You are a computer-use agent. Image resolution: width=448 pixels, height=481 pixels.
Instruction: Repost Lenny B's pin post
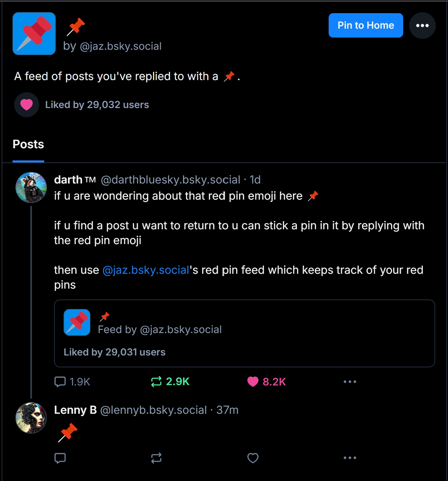click(156, 458)
